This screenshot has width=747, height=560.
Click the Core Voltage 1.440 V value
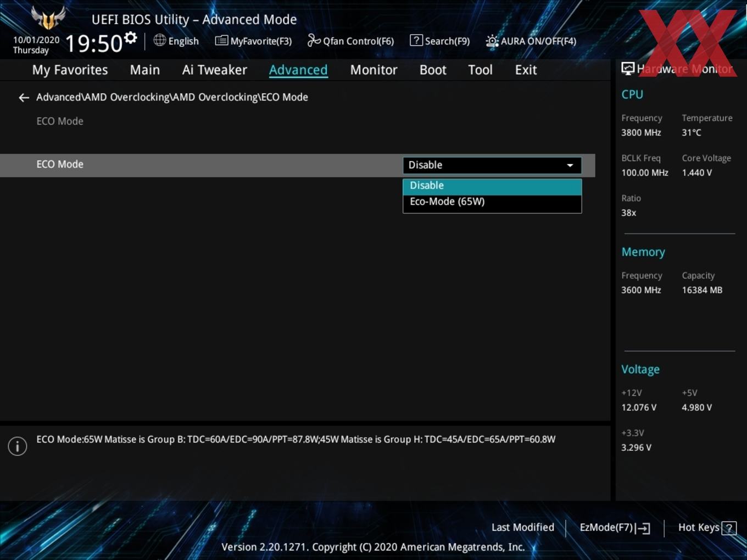coord(697,172)
